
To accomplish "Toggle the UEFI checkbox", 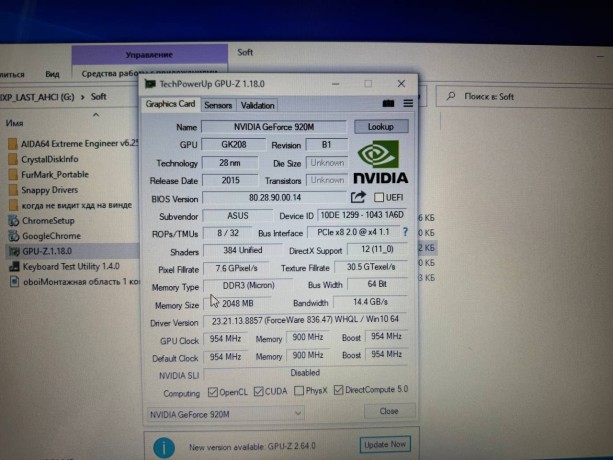I will [x=378, y=197].
